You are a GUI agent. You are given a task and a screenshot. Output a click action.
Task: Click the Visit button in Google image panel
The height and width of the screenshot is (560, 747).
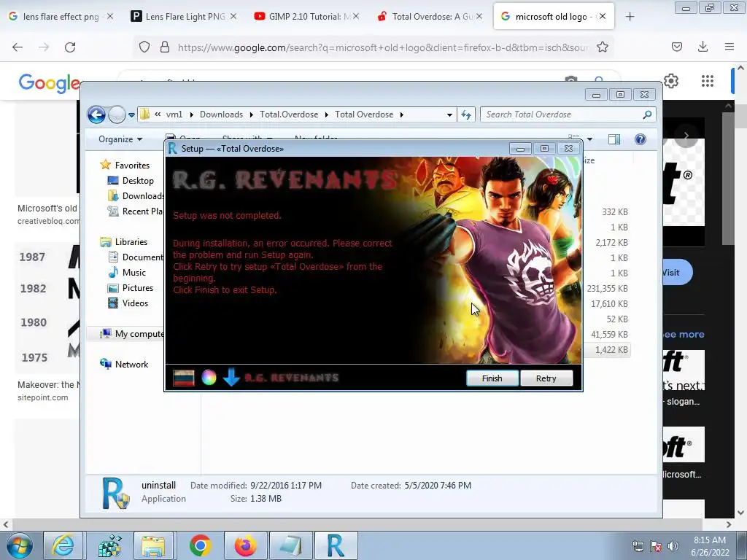click(x=677, y=273)
